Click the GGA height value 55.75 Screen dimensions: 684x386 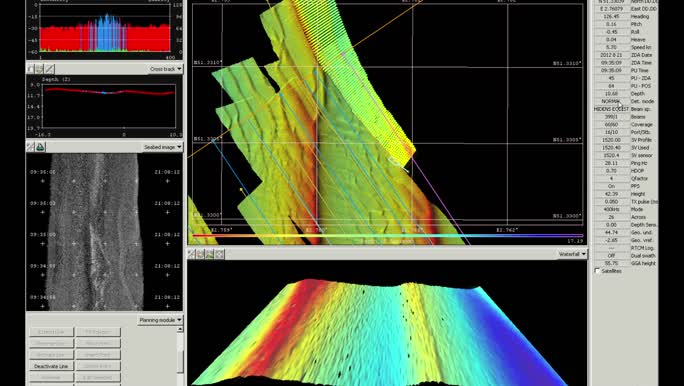(x=611, y=263)
